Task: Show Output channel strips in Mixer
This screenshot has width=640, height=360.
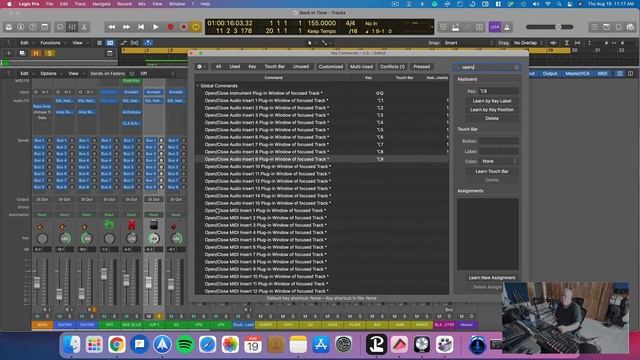Action: tap(550, 73)
